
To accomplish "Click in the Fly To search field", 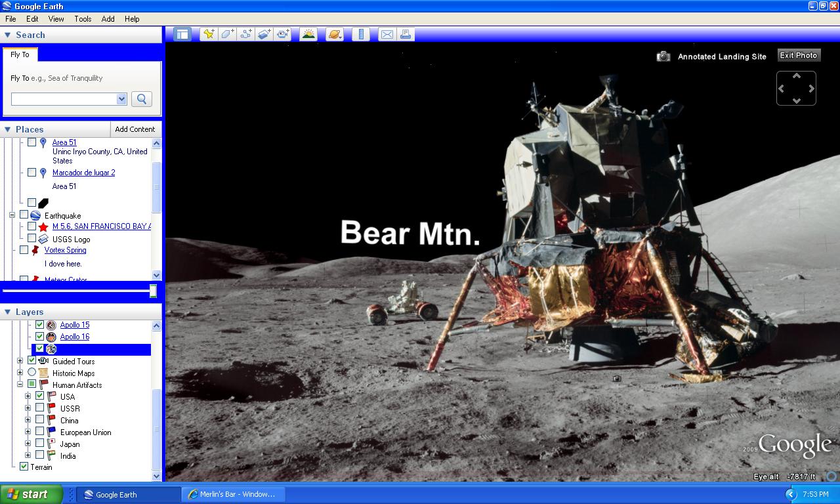I will [64, 98].
